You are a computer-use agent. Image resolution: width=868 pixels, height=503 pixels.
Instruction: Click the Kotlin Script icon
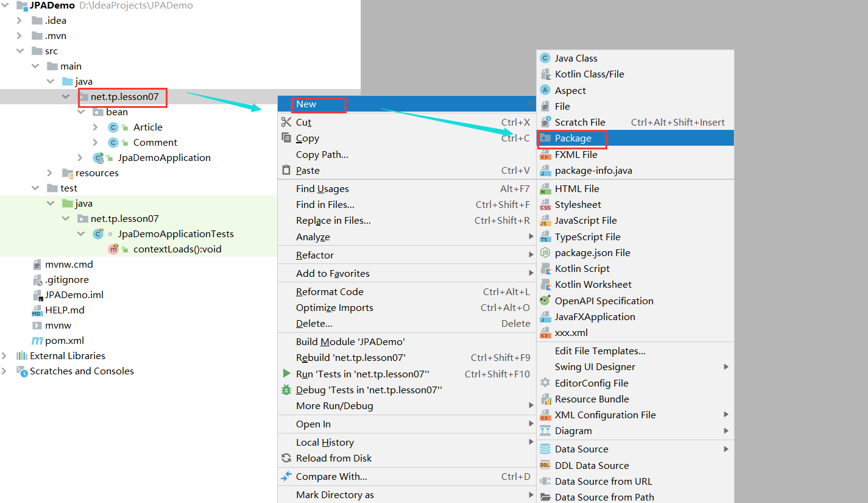pos(545,268)
